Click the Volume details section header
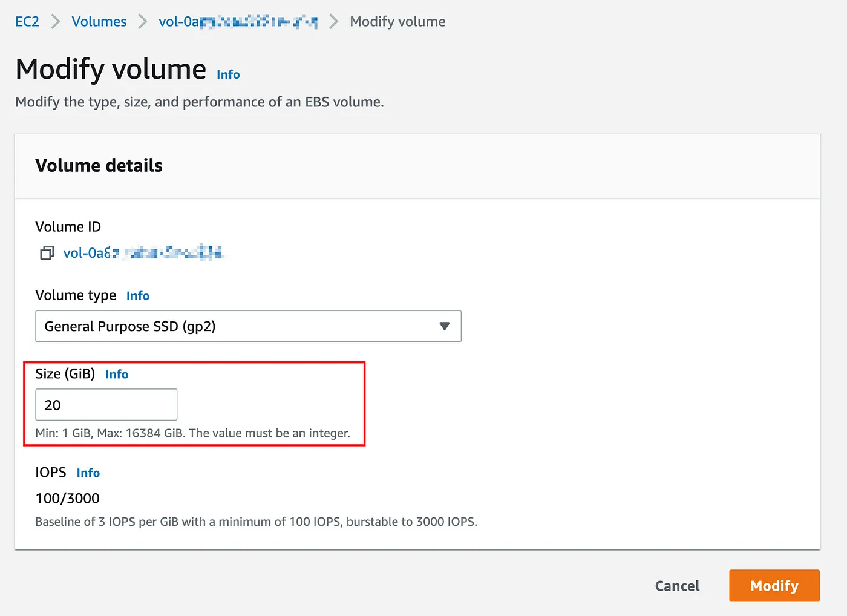 [99, 165]
